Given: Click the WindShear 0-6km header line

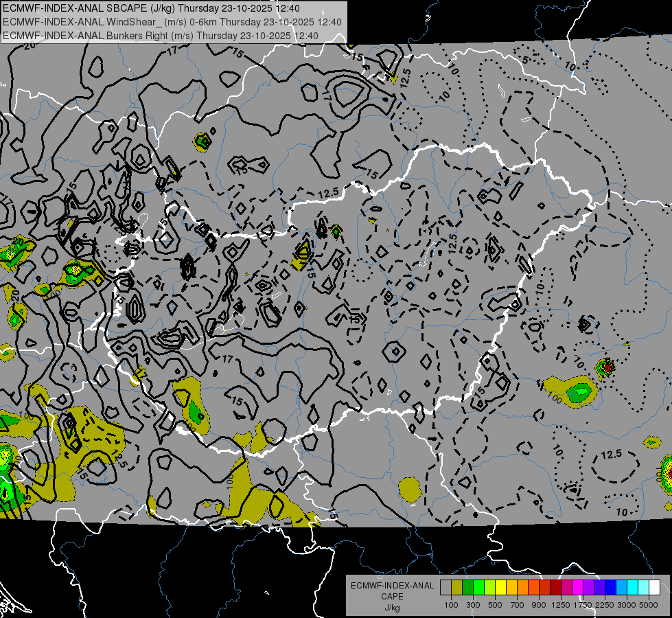Looking at the screenshot, I should coord(172,22).
